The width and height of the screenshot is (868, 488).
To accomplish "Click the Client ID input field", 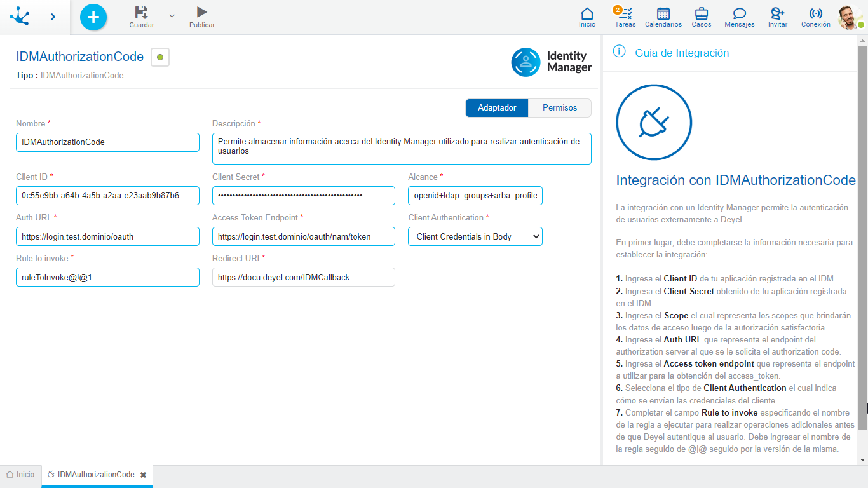I will coord(108,196).
